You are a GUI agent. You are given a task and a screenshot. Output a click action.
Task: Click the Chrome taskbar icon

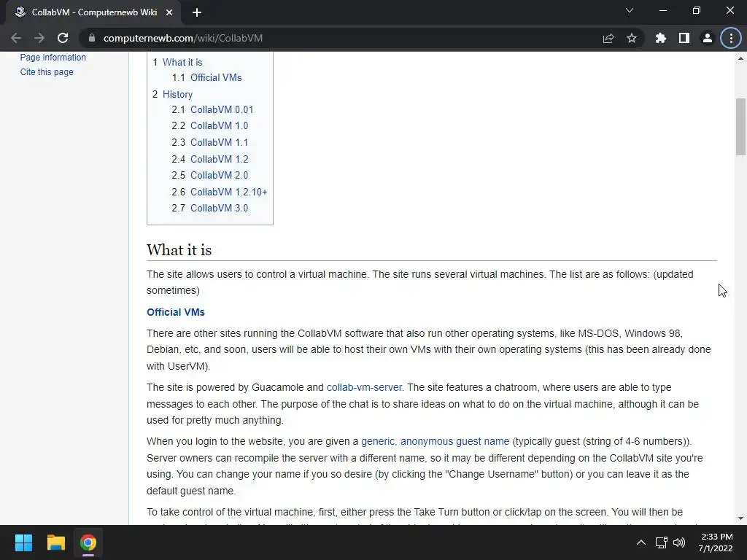tap(88, 542)
